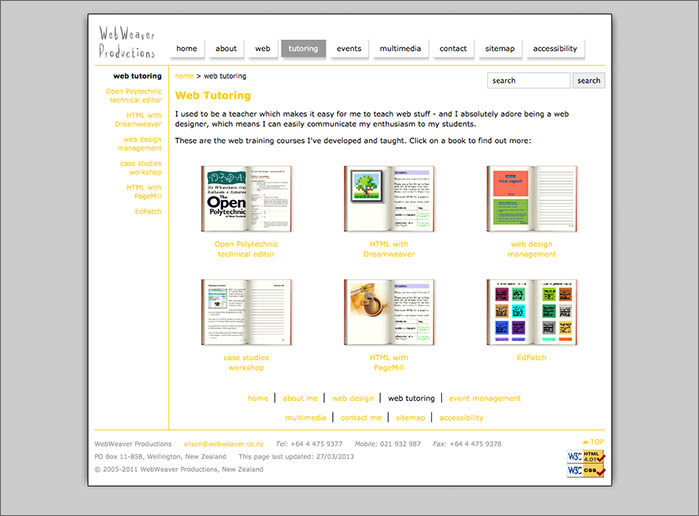
Task: Select the tutoring tab
Action: 303,49
